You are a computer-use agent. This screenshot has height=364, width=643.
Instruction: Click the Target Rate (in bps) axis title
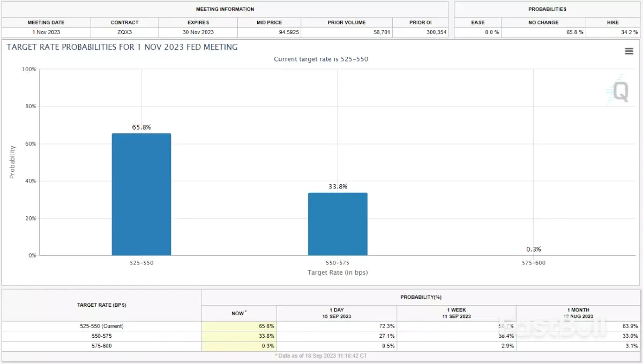tap(338, 272)
